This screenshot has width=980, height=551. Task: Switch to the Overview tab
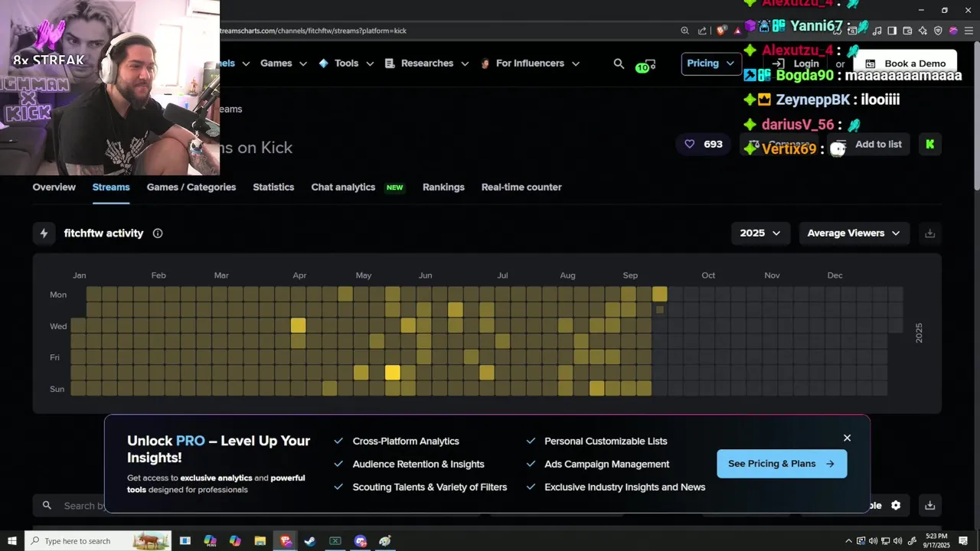click(x=54, y=187)
